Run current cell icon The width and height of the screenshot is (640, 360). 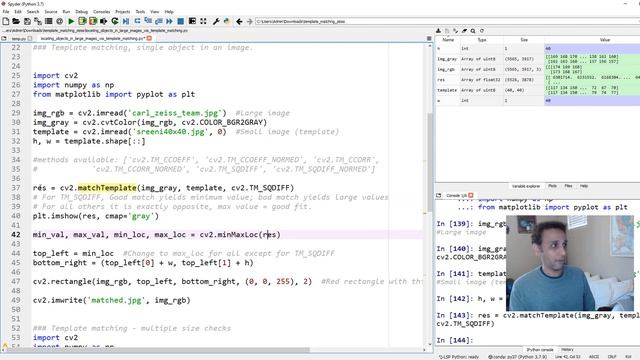point(82,21)
